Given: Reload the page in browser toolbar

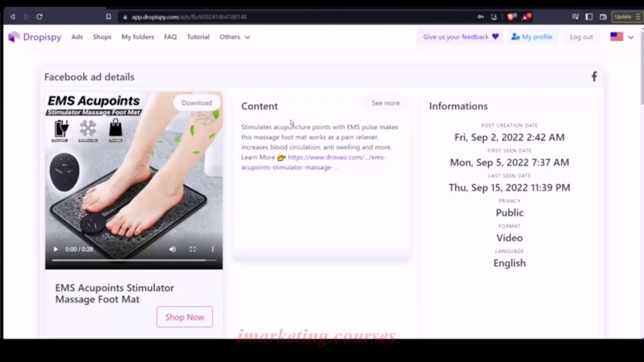Looking at the screenshot, I should 39,17.
